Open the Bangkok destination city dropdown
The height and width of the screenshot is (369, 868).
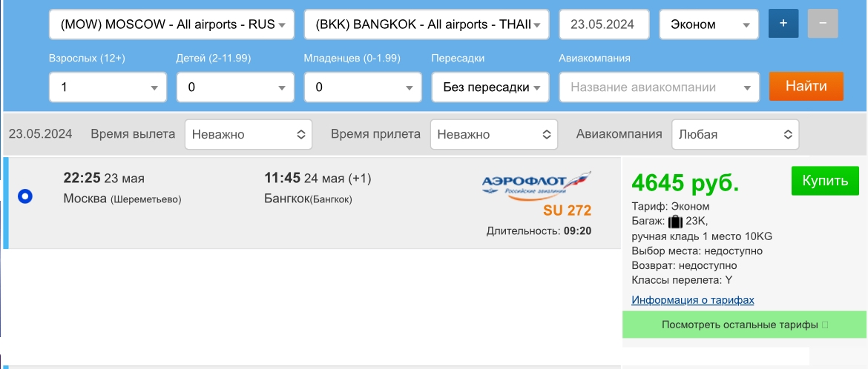[x=427, y=24]
